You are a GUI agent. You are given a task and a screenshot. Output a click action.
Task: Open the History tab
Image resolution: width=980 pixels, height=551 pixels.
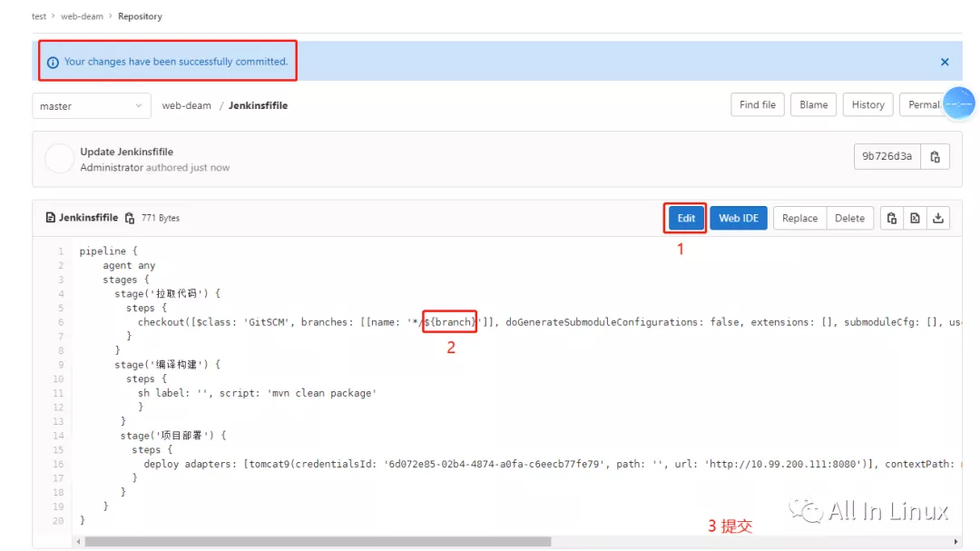click(x=867, y=104)
